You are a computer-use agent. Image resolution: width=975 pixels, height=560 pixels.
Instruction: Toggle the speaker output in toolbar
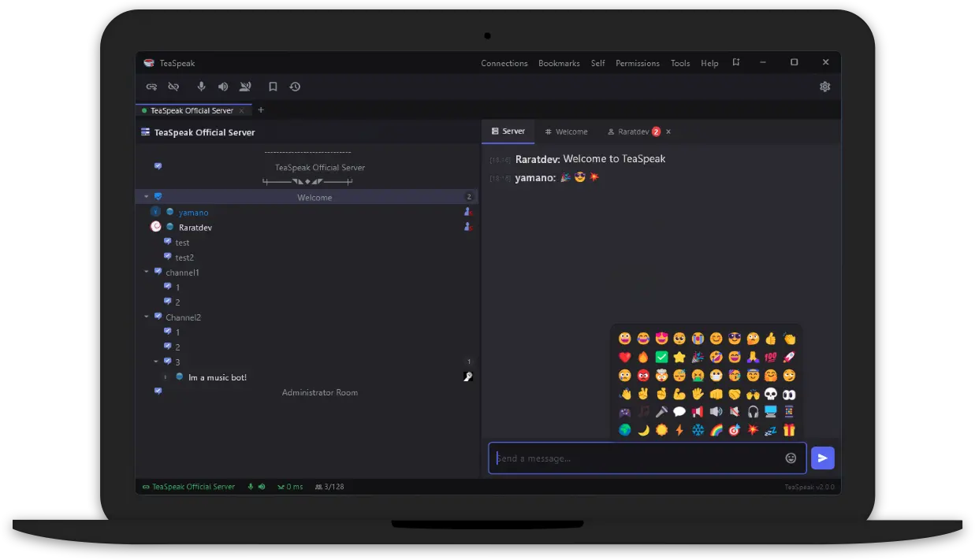pos(223,87)
